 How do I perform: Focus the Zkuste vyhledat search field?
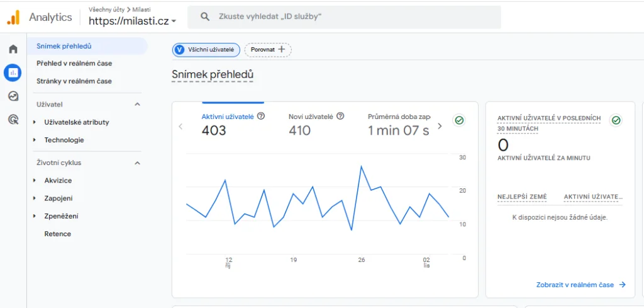point(344,17)
